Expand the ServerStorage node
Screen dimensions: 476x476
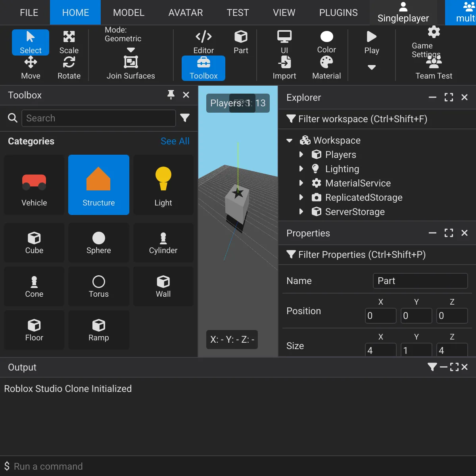point(301,211)
